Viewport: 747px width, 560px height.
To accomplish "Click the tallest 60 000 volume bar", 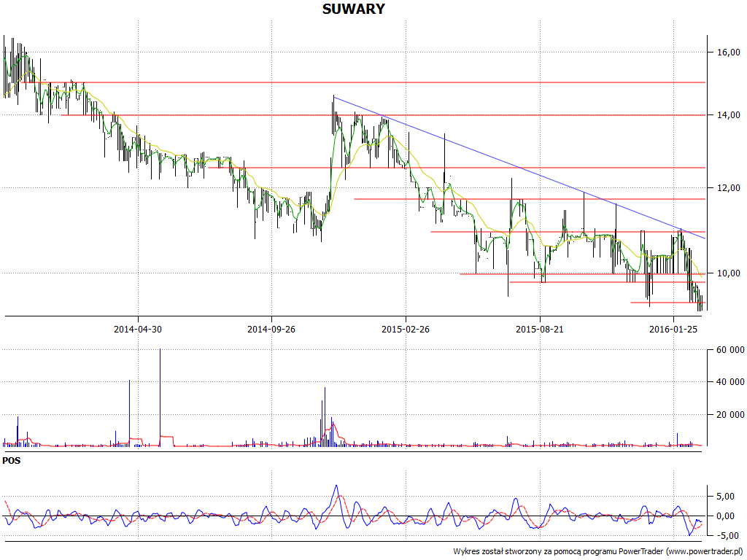I will pos(160,397).
